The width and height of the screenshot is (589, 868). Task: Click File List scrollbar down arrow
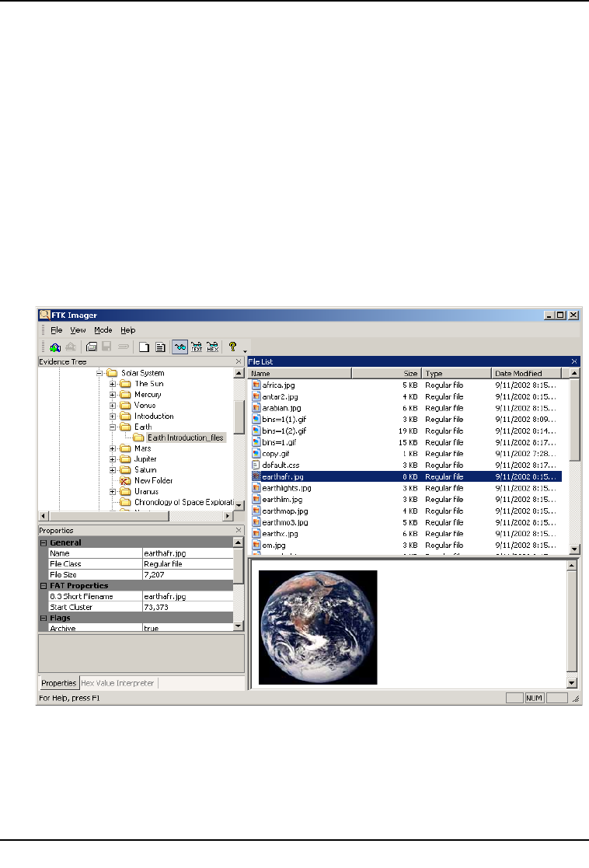coord(574,549)
